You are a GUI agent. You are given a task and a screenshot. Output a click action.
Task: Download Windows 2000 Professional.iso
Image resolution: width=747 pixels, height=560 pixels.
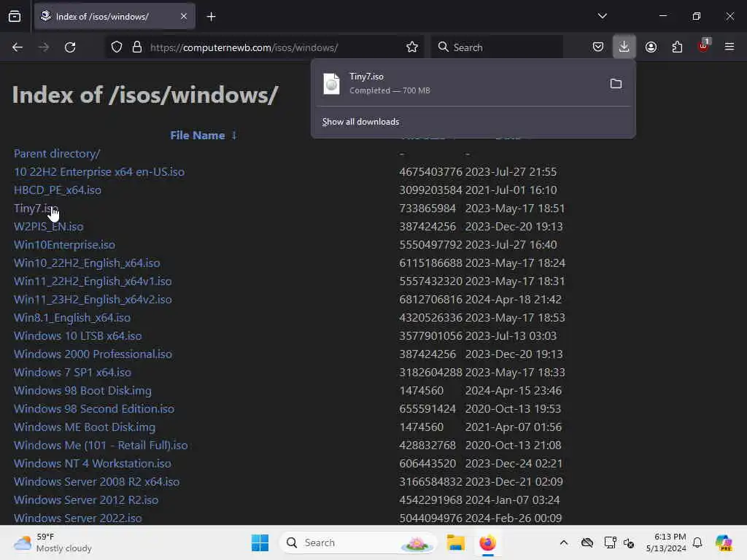pyautogui.click(x=93, y=354)
